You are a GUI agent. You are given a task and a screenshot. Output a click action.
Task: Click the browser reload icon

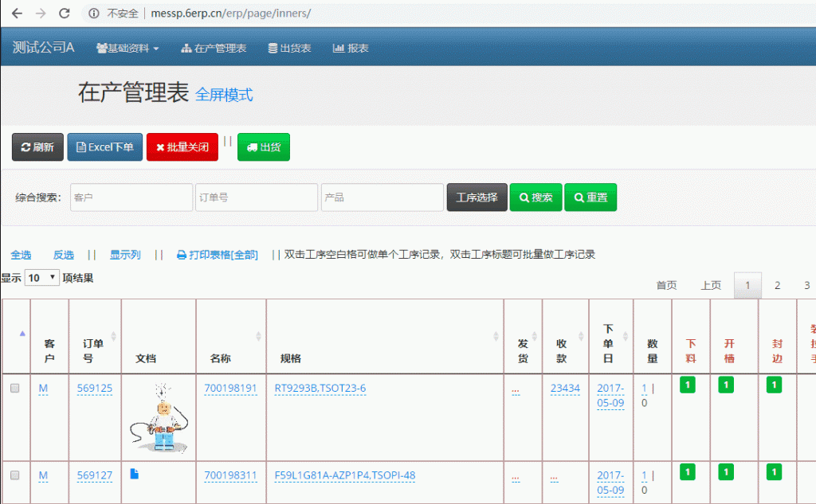point(65,14)
